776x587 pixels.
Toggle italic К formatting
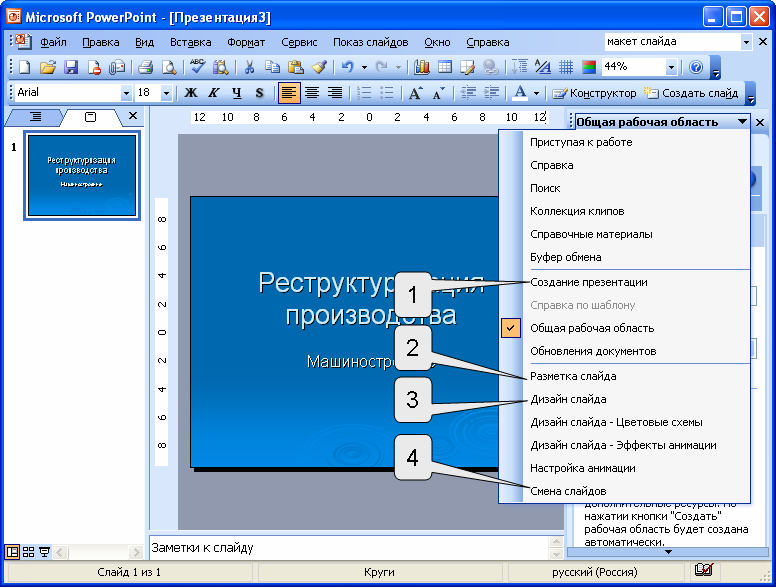pos(214,93)
